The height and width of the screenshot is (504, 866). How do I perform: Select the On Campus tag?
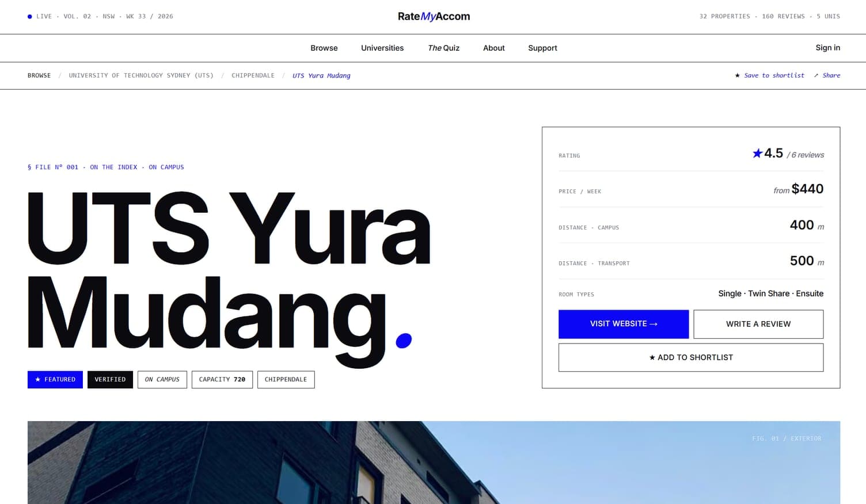click(x=162, y=380)
